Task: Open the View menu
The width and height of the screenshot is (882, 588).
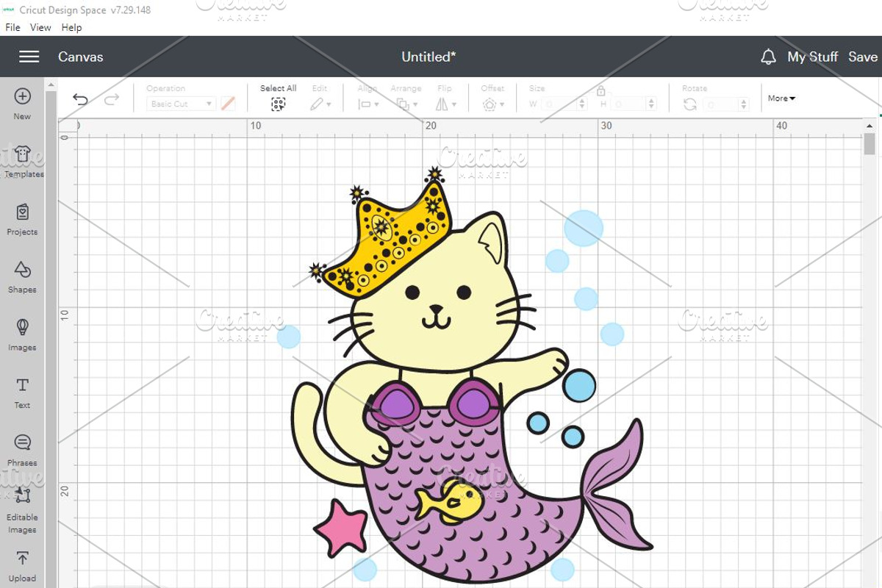Action: (40, 27)
